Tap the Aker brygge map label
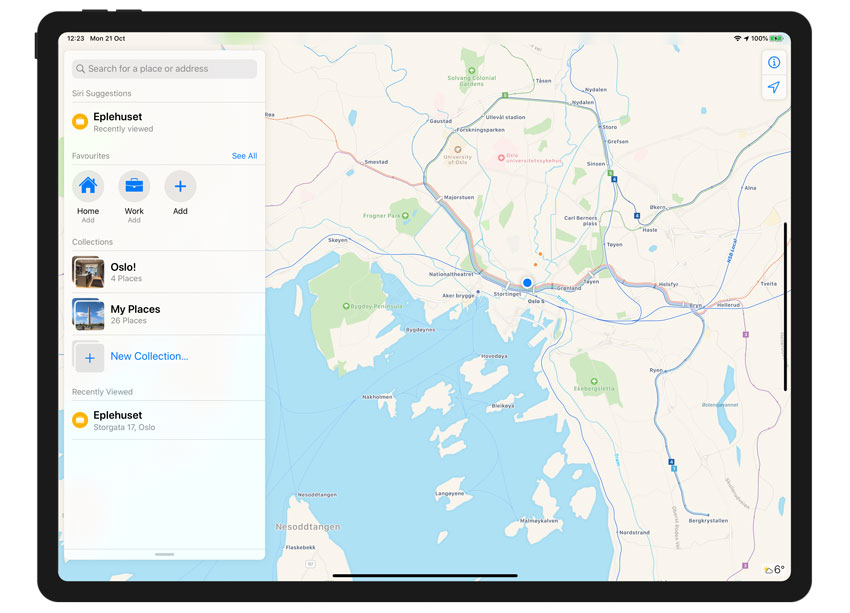The width and height of the screenshot is (850, 613). pos(458,296)
